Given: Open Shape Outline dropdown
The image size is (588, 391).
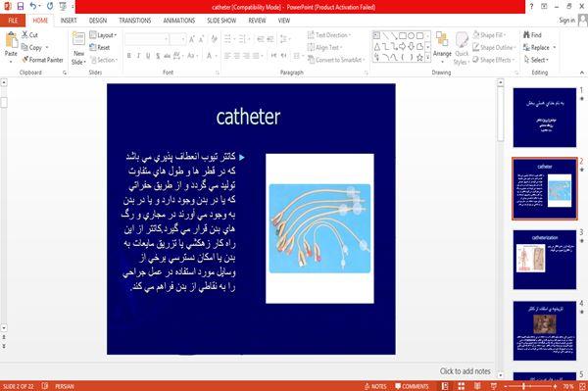Looking at the screenshot, I should pyautogui.click(x=494, y=48).
